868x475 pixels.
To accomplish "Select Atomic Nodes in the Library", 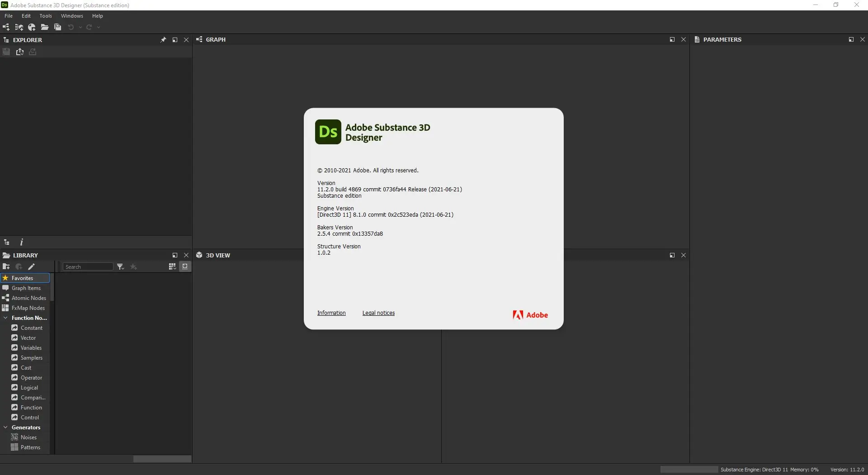I will (25, 298).
